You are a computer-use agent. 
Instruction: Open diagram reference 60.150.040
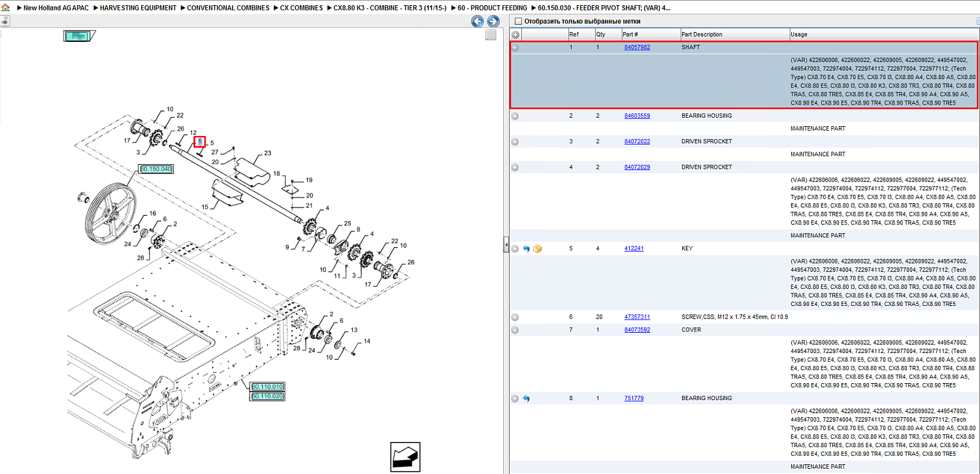tap(156, 169)
